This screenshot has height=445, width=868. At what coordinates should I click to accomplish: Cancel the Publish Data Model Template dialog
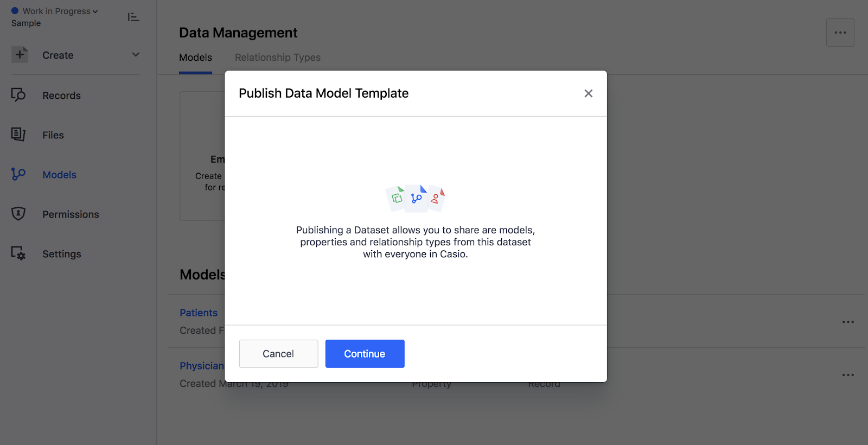pyautogui.click(x=278, y=354)
